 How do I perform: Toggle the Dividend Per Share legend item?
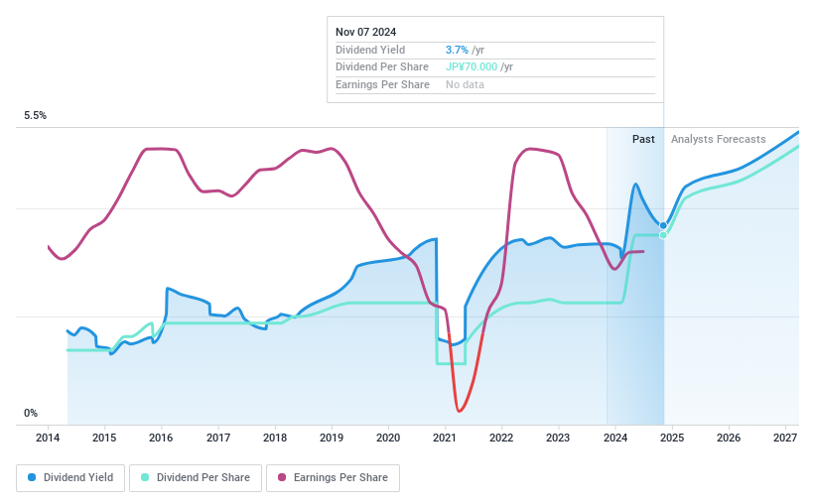pyautogui.click(x=196, y=477)
